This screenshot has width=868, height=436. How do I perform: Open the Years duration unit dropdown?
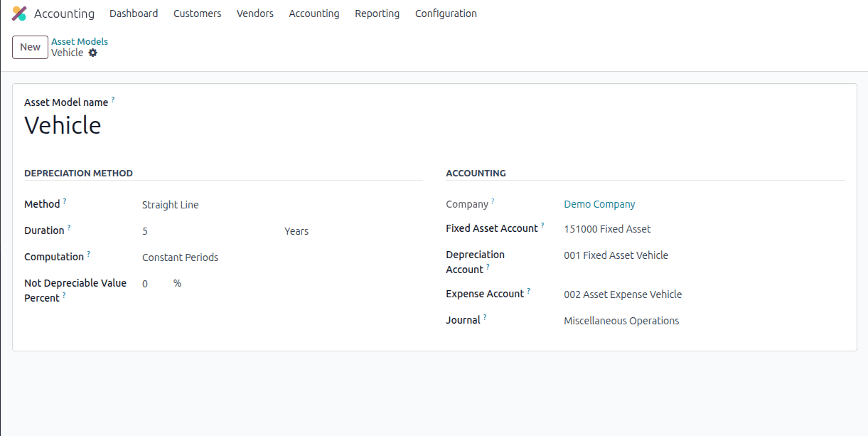pos(297,230)
